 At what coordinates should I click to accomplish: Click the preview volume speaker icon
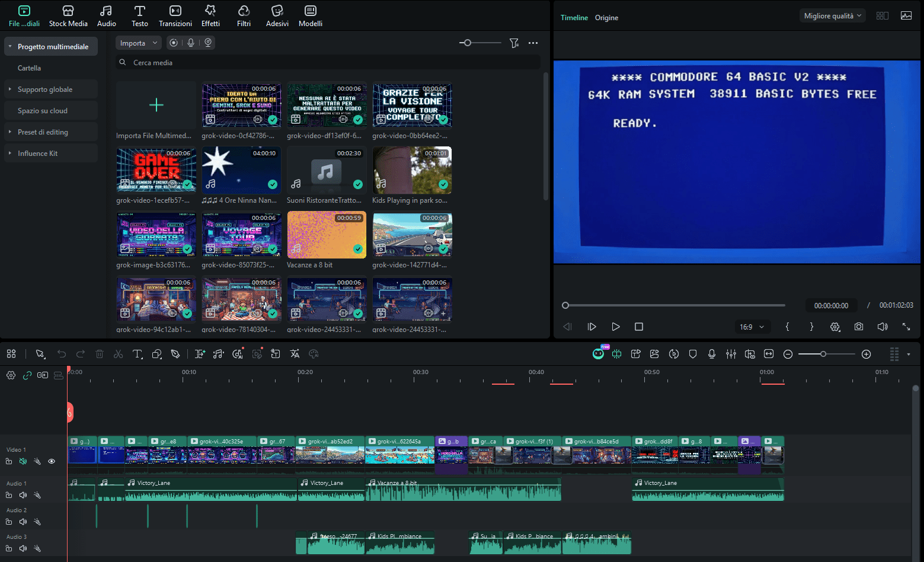pyautogui.click(x=883, y=327)
